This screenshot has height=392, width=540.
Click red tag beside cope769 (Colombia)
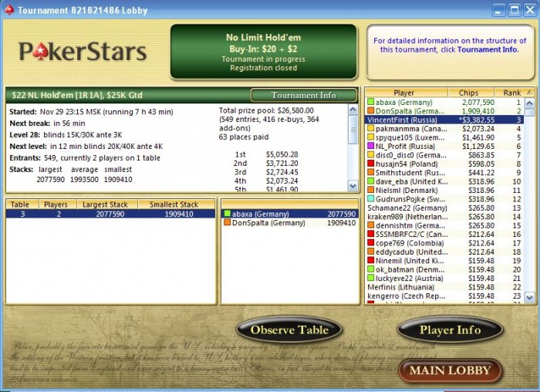click(371, 243)
